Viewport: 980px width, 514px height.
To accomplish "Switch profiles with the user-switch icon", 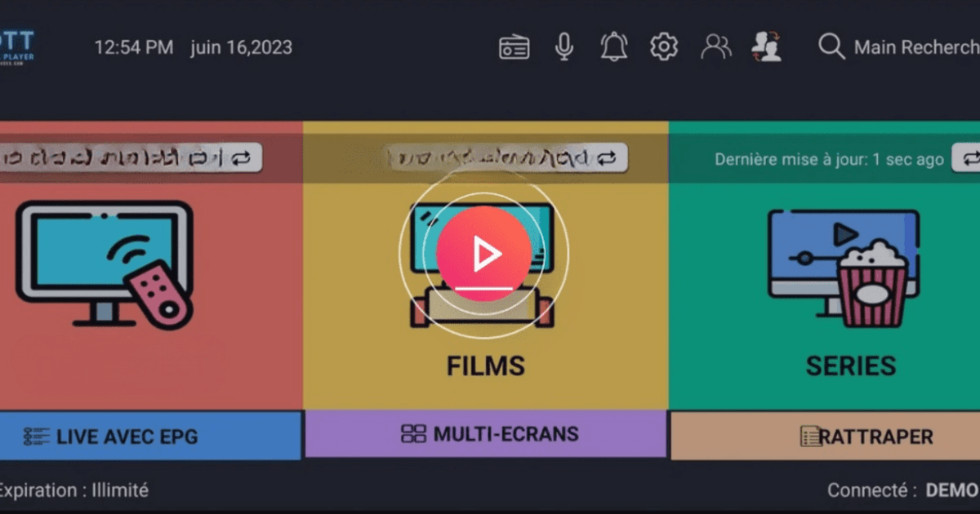I will 766,47.
